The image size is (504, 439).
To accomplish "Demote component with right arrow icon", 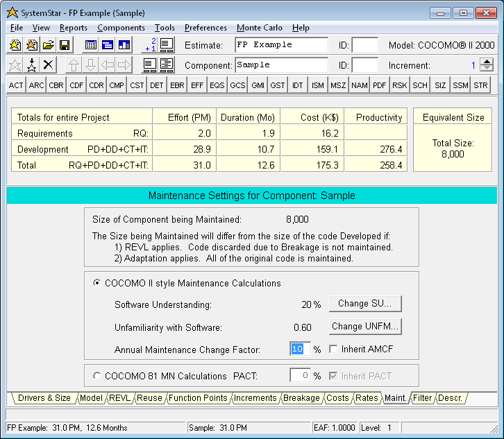I will coord(124,65).
